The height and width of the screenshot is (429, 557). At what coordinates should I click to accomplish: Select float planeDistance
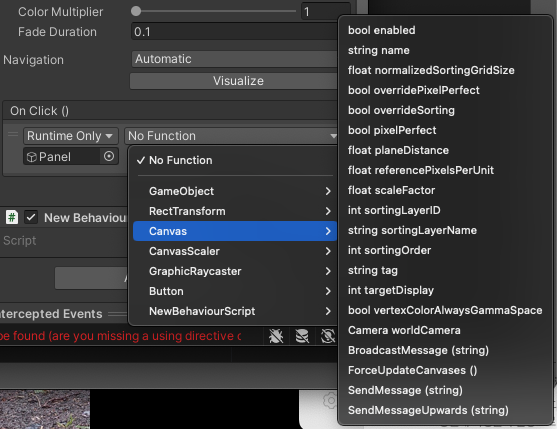pyautogui.click(x=445, y=150)
